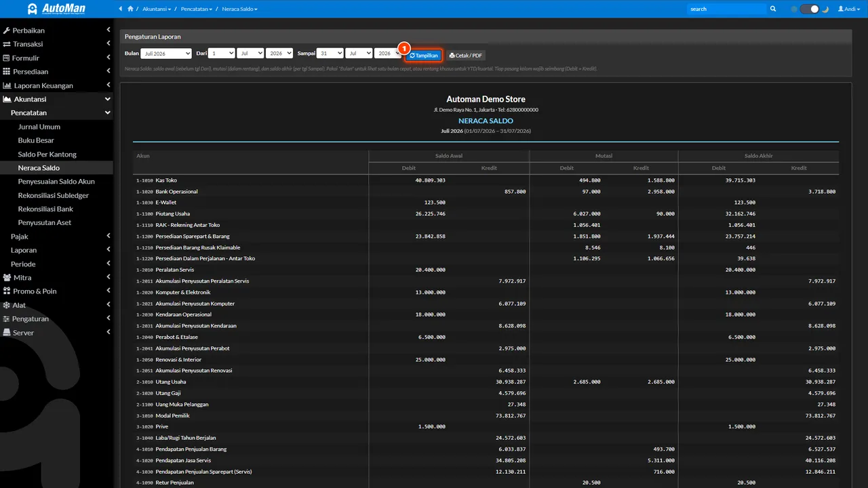Open the Dari month dropdown showing Jul
This screenshot has width=868, height=488.
[250, 53]
